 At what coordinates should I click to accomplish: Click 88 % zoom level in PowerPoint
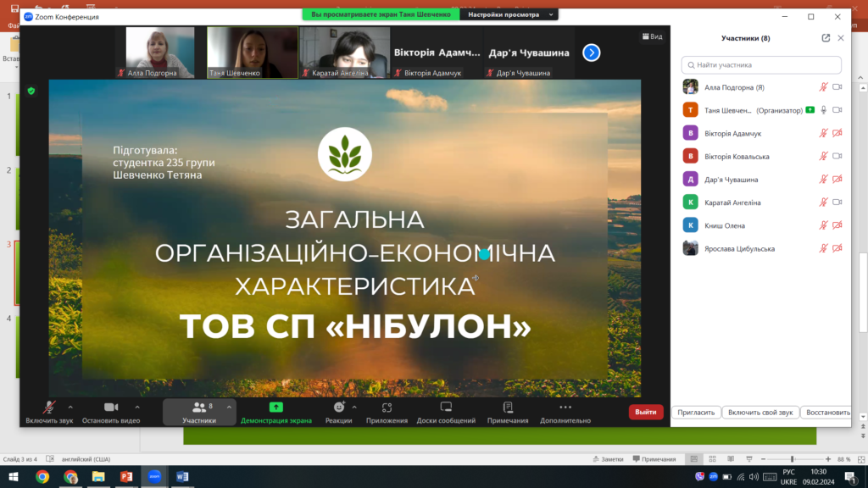coord(843,459)
